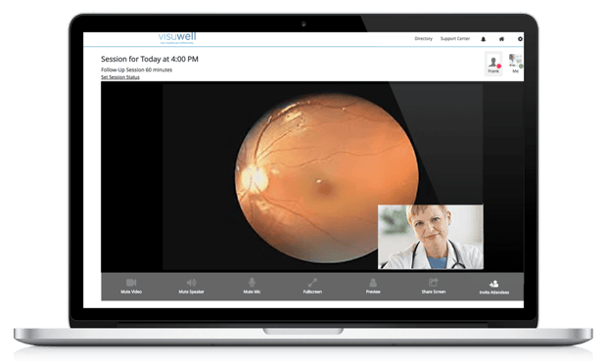Mute the microphone with the Mute Mic icon
The width and height of the screenshot is (607, 364).
point(252,282)
